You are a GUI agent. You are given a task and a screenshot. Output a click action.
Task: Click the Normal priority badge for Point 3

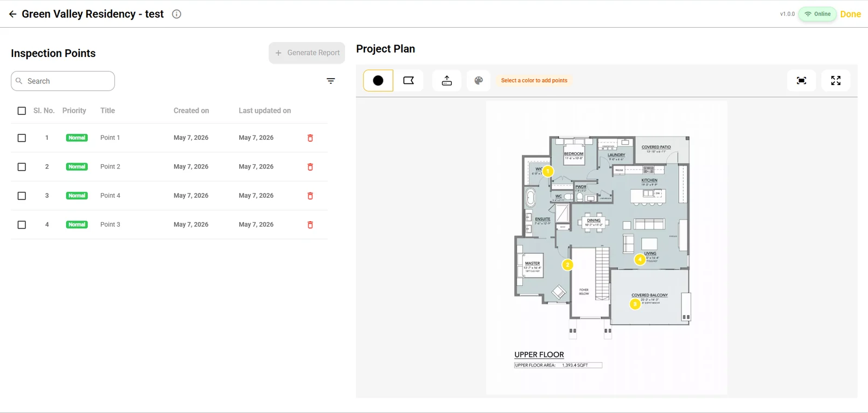point(77,224)
